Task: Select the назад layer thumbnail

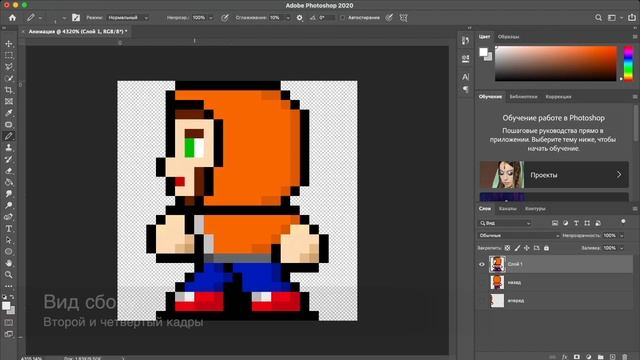Action: [x=497, y=282]
